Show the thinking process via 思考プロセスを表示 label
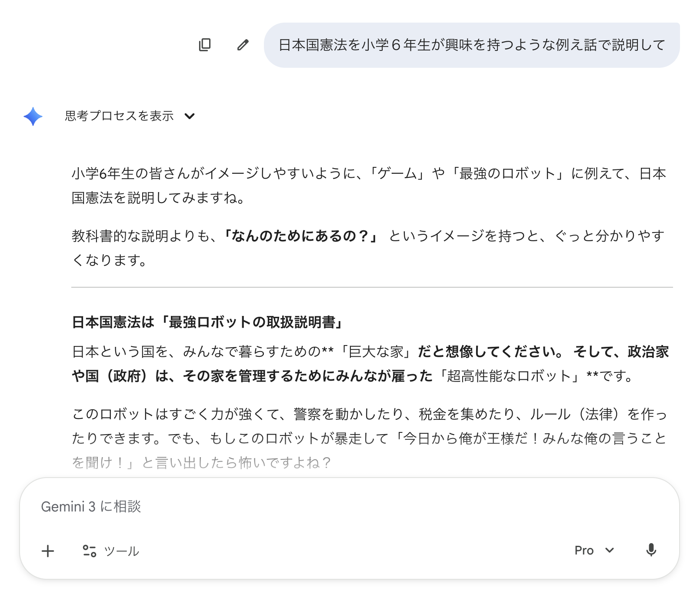The height and width of the screenshot is (591, 700). point(119,116)
